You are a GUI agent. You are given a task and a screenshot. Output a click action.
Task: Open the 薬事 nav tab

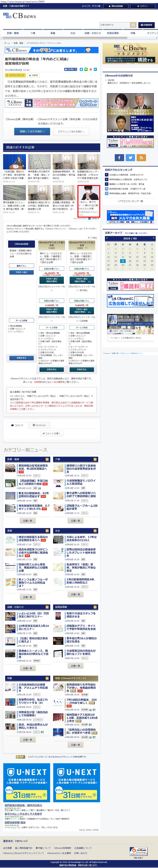coord(53,33)
